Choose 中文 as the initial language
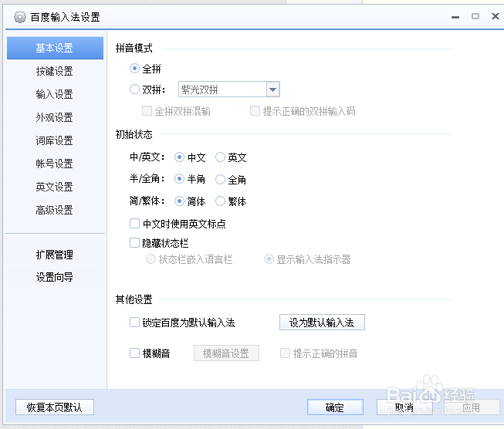Image resolution: width=504 pixels, height=429 pixels. pyautogui.click(x=179, y=157)
